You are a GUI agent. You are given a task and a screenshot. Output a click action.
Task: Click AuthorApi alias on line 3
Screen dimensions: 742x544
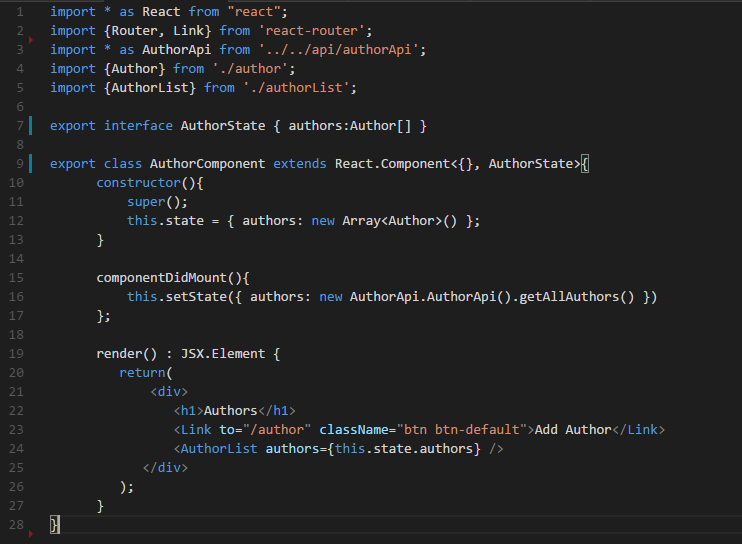(x=177, y=50)
